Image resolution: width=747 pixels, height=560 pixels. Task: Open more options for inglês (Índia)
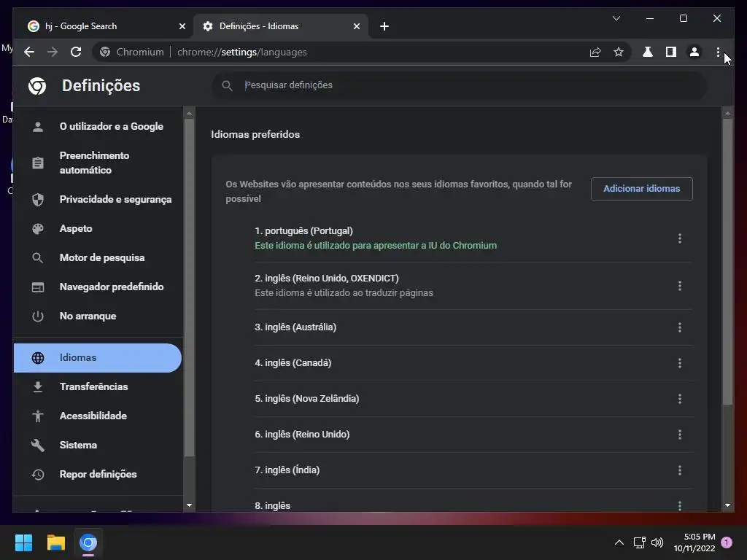680,470
